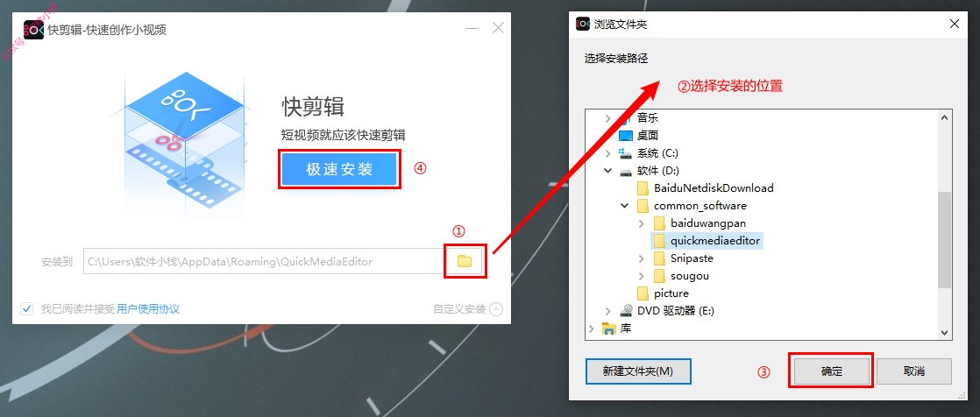
Task: Click the 快剪辑 logo in installer title bar
Action: point(34,29)
